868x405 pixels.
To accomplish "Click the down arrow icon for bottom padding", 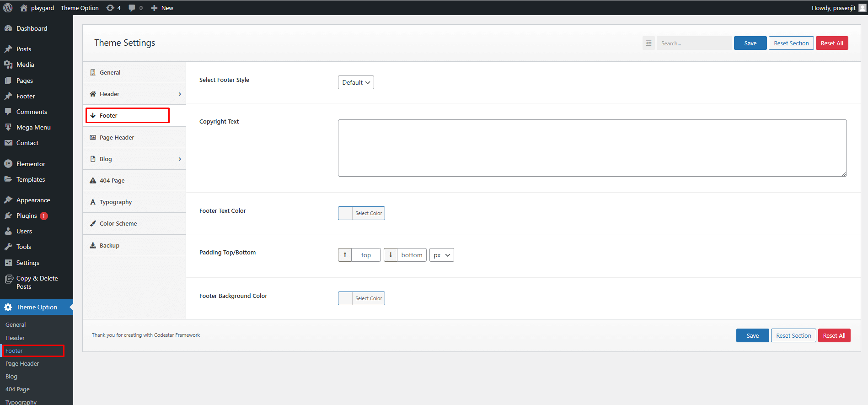I will 391,255.
